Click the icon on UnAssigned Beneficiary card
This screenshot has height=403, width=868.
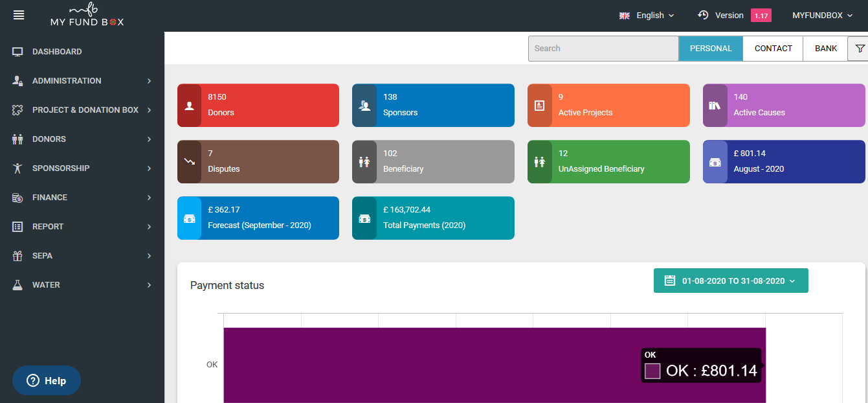[x=540, y=161]
